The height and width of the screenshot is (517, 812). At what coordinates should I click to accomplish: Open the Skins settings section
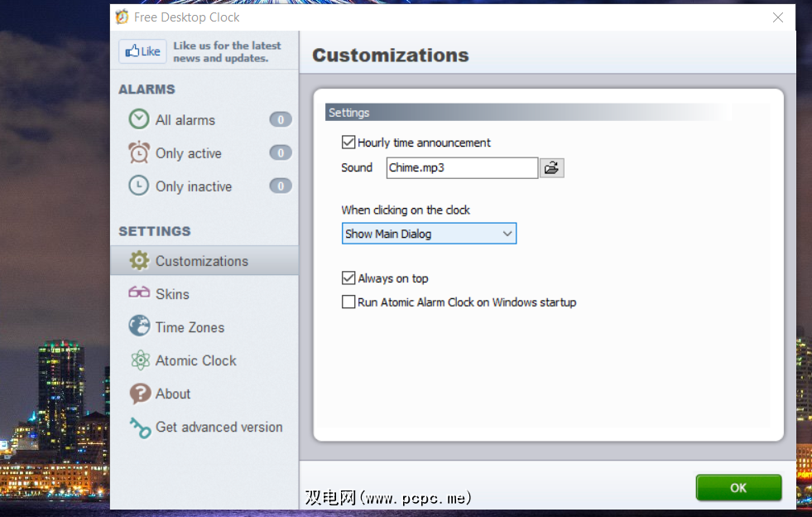(x=172, y=294)
